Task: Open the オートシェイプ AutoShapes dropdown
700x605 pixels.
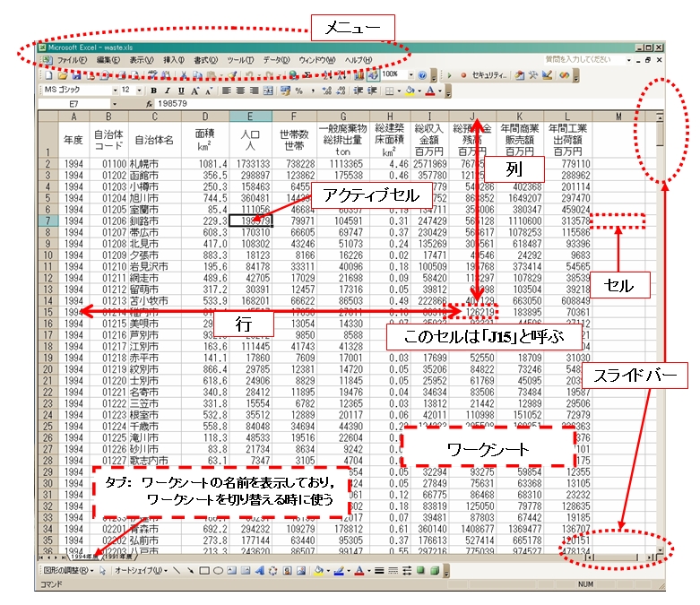Action: point(141,571)
